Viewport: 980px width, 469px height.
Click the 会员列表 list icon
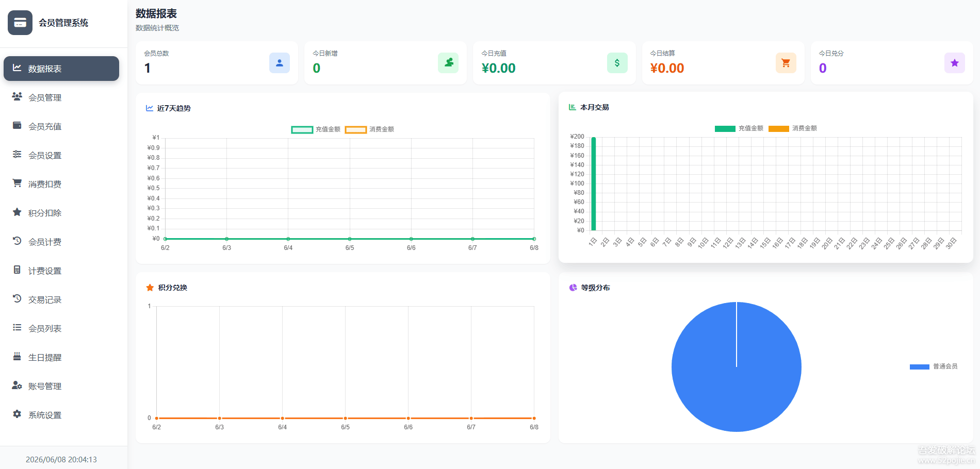(x=17, y=327)
